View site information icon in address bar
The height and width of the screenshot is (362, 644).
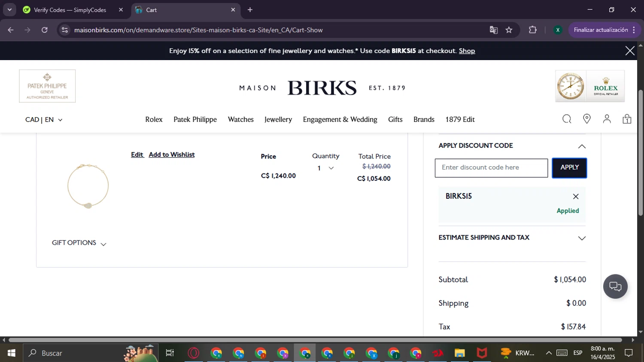pos(64,30)
